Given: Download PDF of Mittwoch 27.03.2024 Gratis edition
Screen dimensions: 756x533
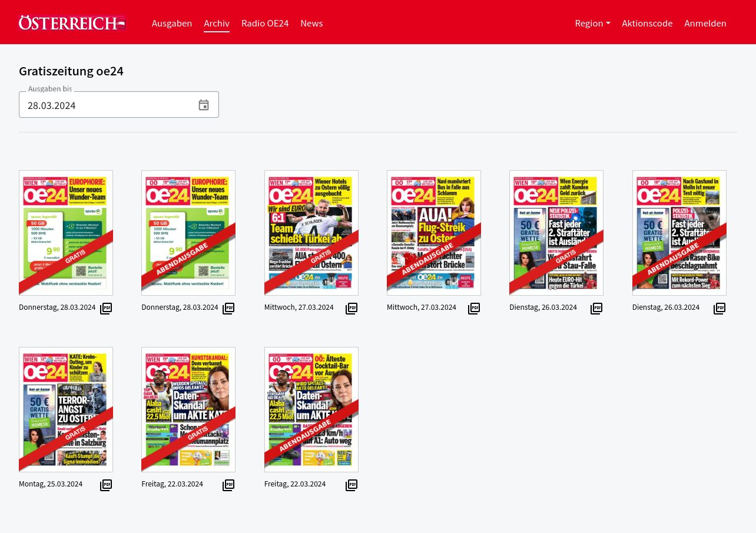Looking at the screenshot, I should 352,308.
